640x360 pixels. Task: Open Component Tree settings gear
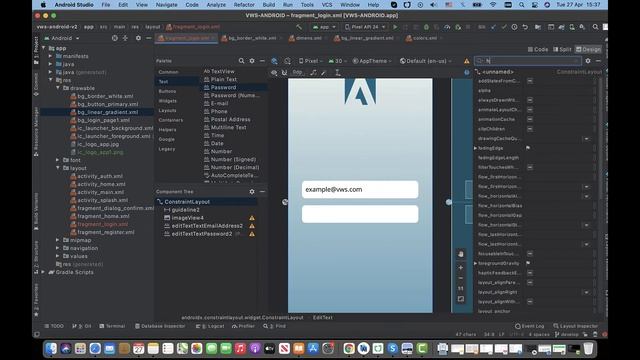click(x=252, y=191)
